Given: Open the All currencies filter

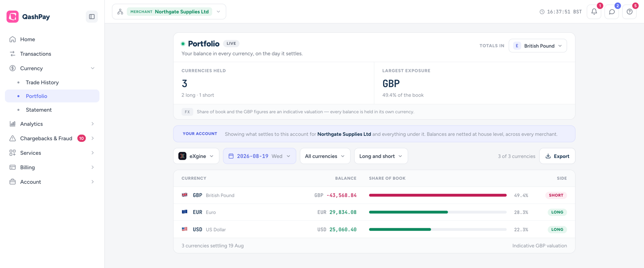Looking at the screenshot, I should coord(325,156).
